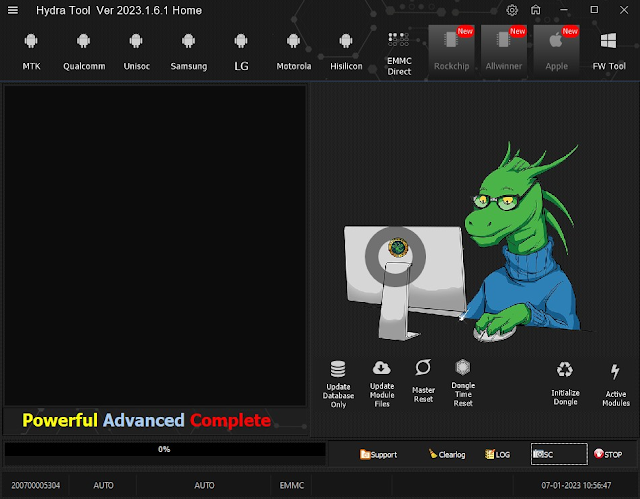The image size is (640, 499).
Task: Open the hamburger menu
Action: [13, 10]
